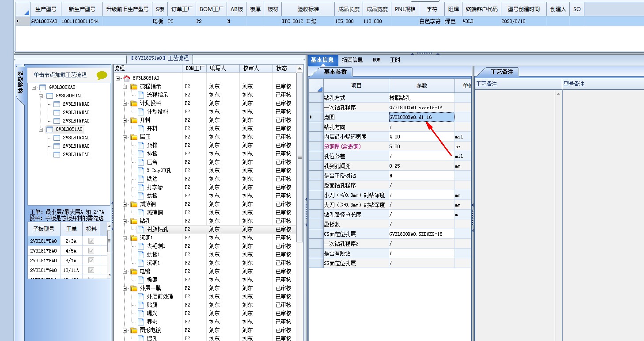
Task: Select the 显影 step in process tree
Action: coord(152,322)
